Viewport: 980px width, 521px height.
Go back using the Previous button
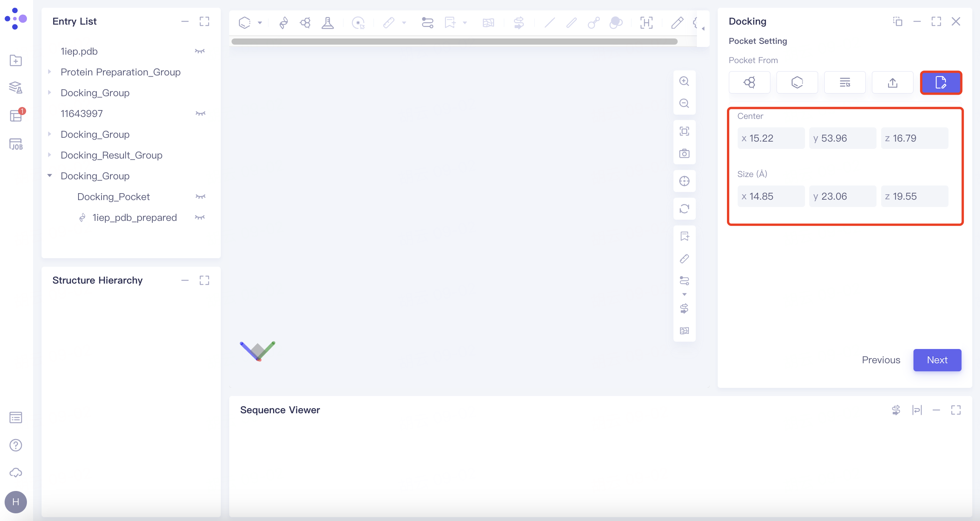(x=881, y=360)
